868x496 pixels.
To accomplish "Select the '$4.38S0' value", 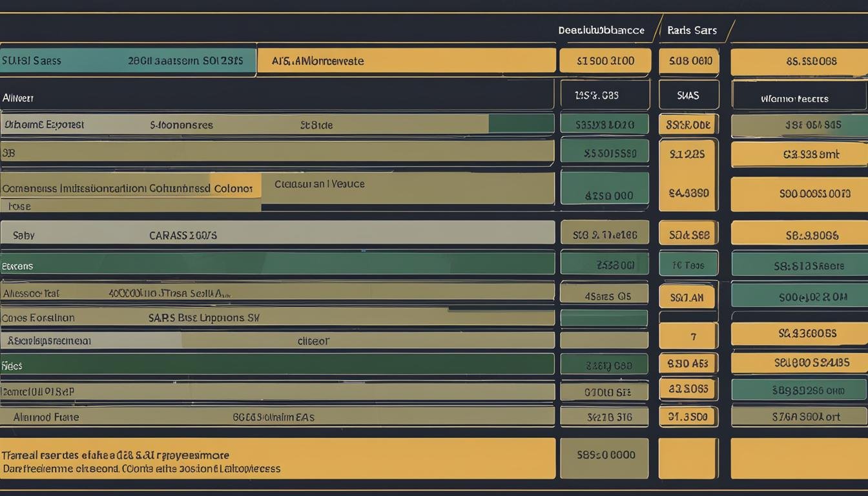I will coord(688,192).
